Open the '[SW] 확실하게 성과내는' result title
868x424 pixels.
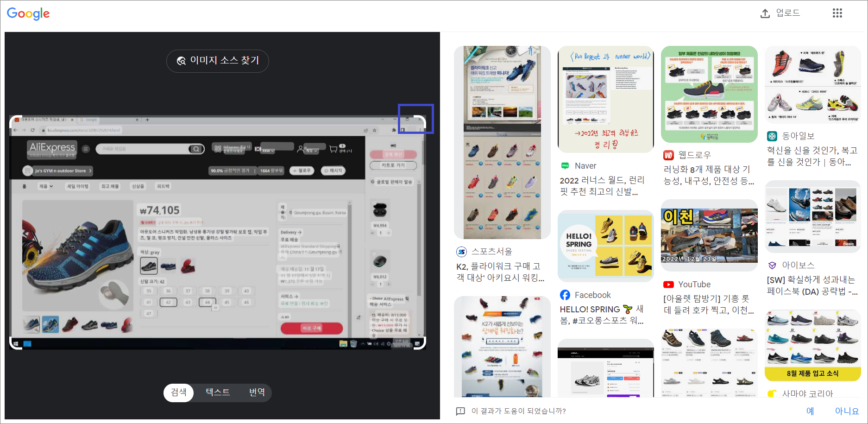point(812,285)
